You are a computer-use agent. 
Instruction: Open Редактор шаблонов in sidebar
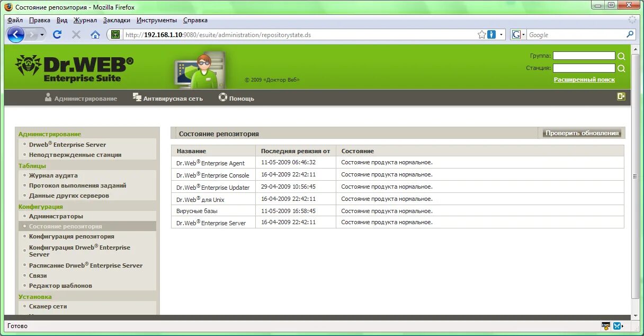[60, 286]
